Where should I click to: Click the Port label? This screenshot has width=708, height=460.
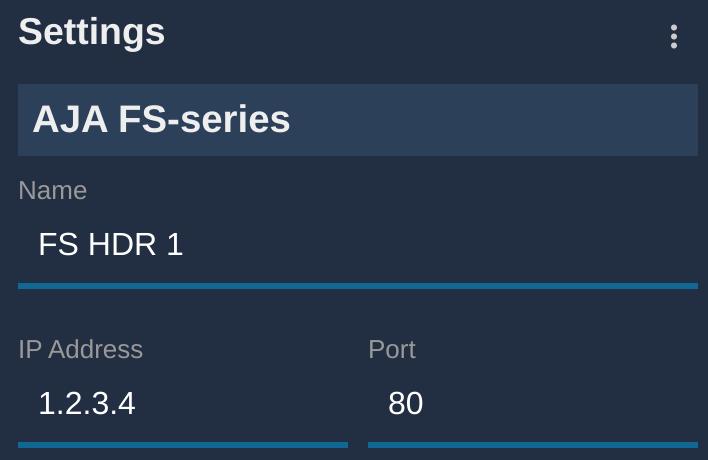[x=392, y=349]
